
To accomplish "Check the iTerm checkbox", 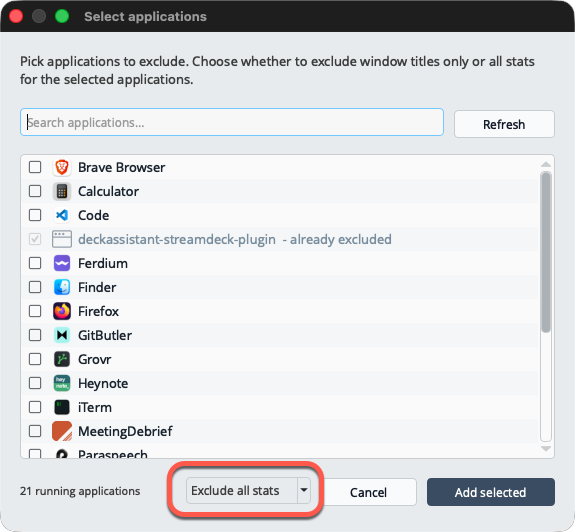I will [35, 407].
